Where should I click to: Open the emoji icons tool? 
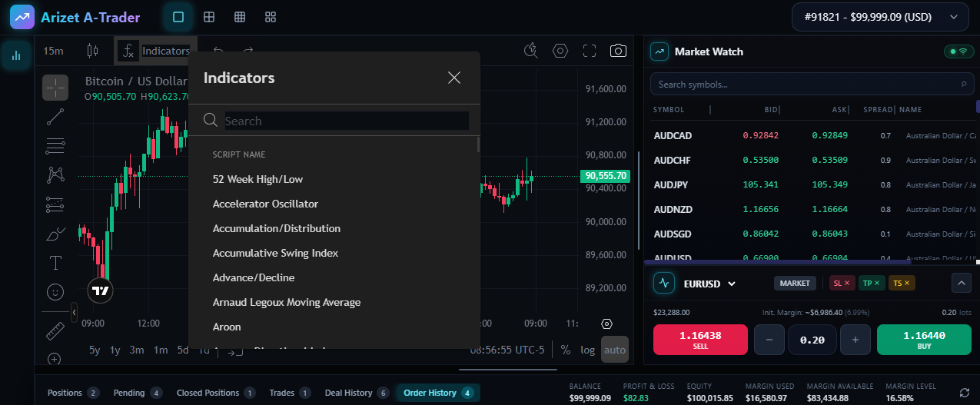[55, 292]
